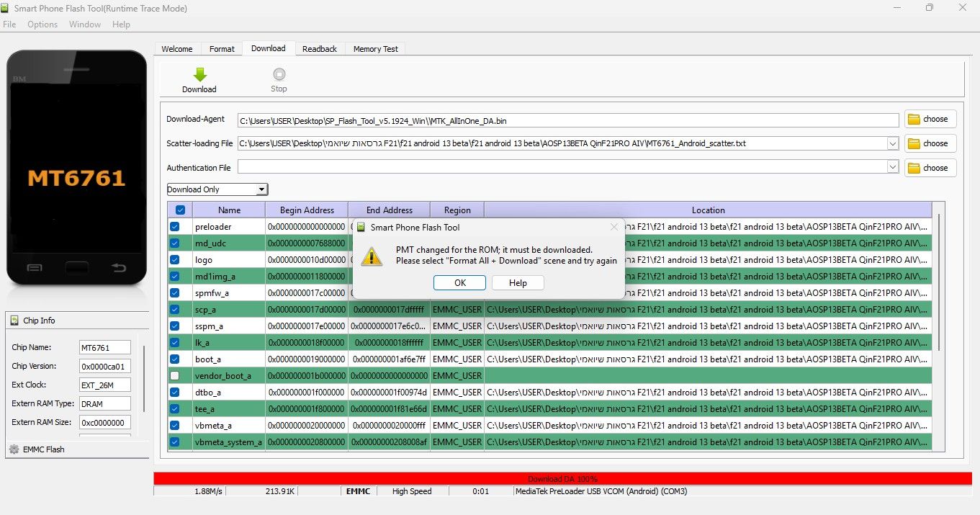Close the PMT changed dialog with X
This screenshot has width=980, height=515.
(x=614, y=227)
